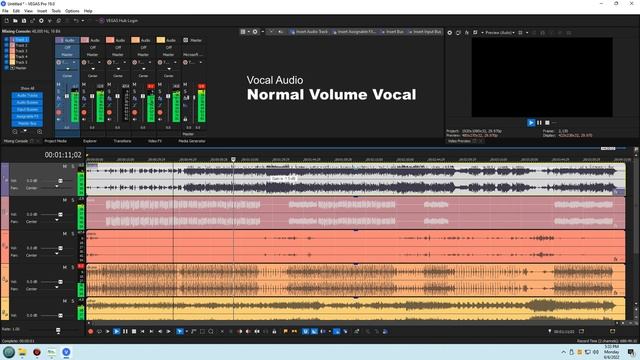Screen dimensions: 640x360
Task: Stop playback in the timeline transport bar
Action: [x=134, y=331]
